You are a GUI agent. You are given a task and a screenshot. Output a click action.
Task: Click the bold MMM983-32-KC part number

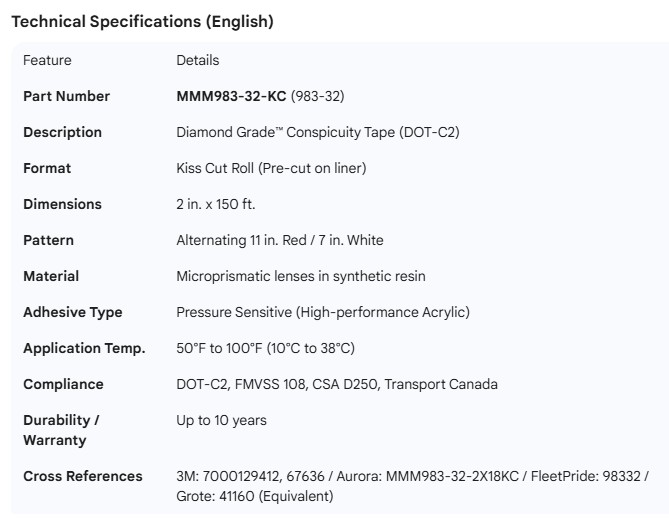click(232, 96)
